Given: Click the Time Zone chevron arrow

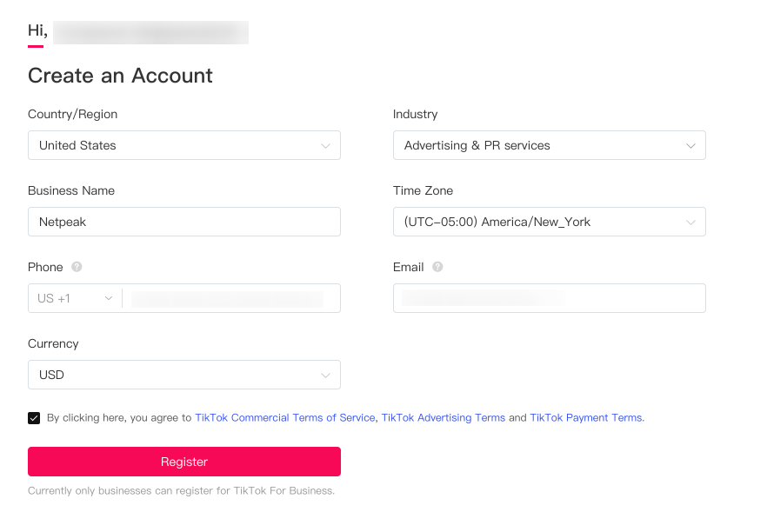Looking at the screenshot, I should coord(690,222).
